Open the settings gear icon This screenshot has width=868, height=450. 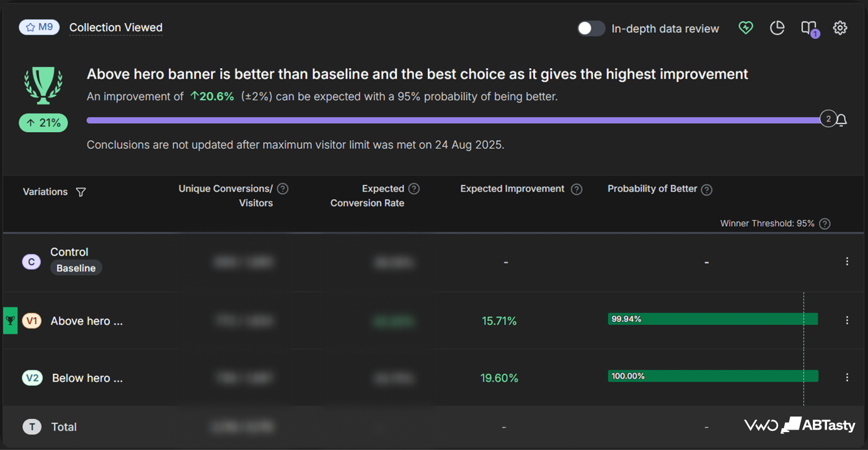coord(840,28)
